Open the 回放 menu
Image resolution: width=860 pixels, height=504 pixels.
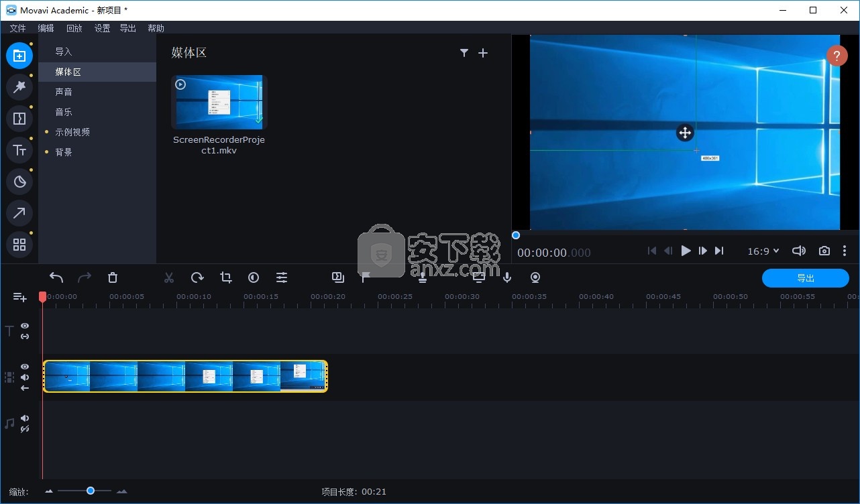[x=74, y=28]
